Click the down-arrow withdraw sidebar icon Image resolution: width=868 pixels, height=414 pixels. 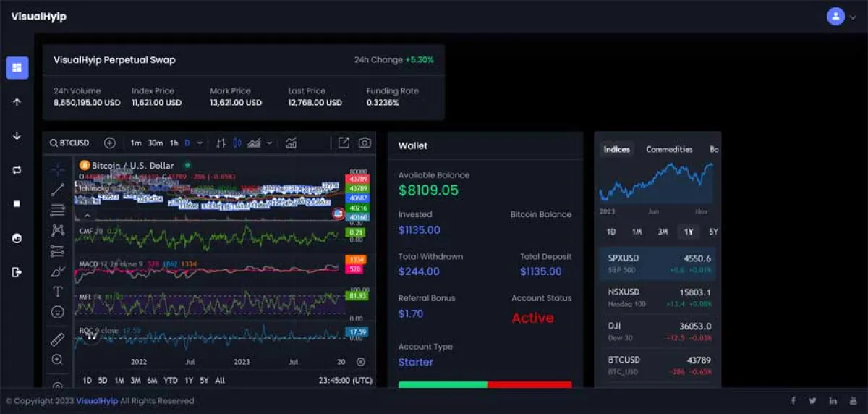coord(17,136)
